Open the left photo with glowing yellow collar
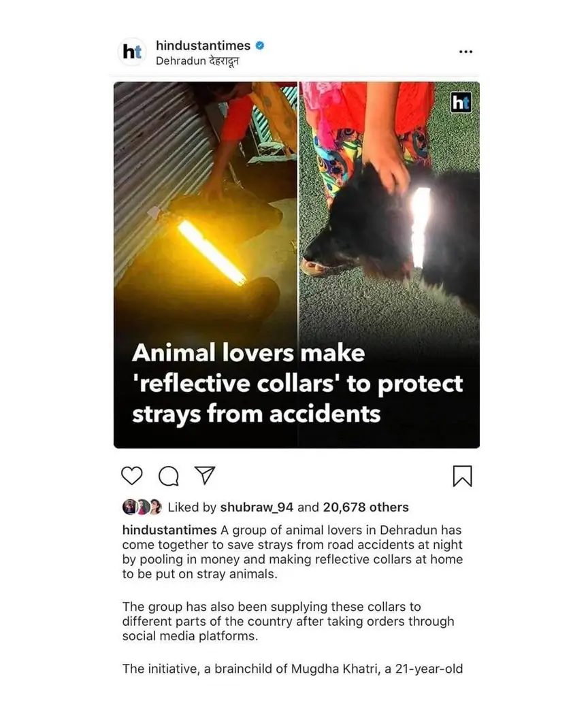 205,210
